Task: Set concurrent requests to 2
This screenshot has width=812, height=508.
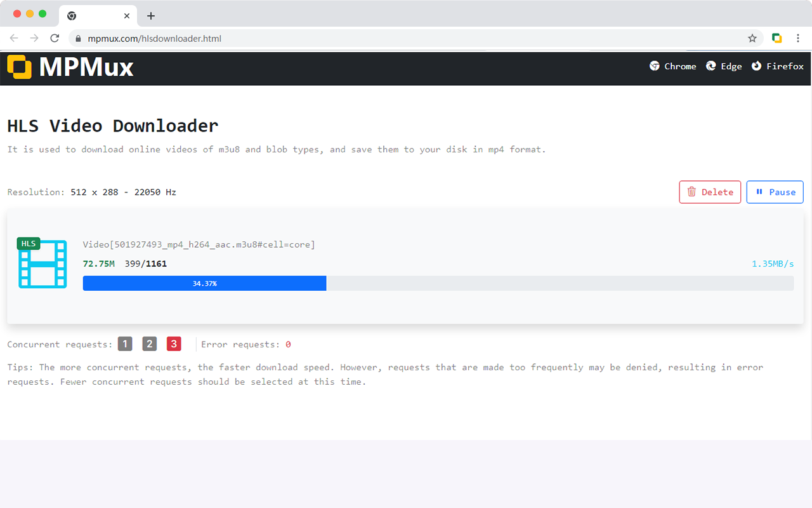Action: [x=150, y=344]
